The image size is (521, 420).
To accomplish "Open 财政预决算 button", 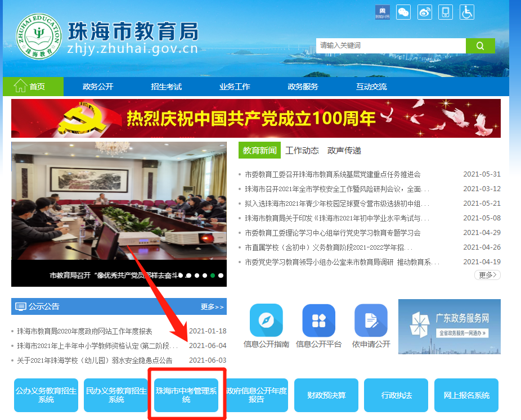I will click(x=326, y=395).
